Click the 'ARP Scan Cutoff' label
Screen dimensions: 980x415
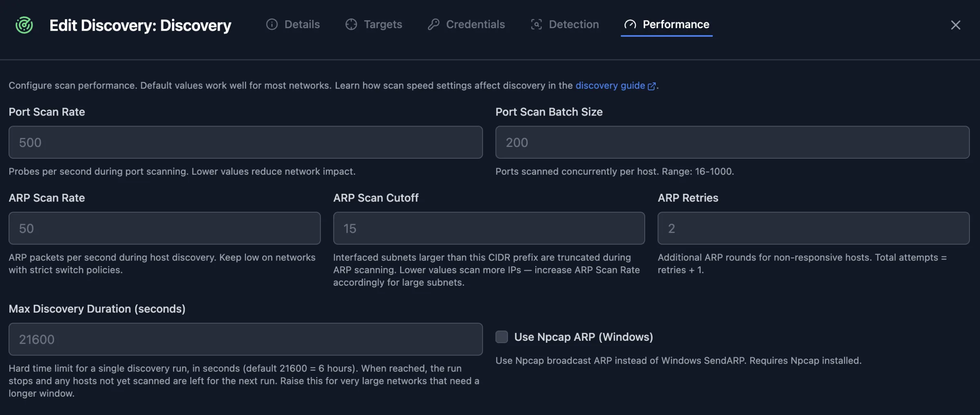(x=376, y=198)
